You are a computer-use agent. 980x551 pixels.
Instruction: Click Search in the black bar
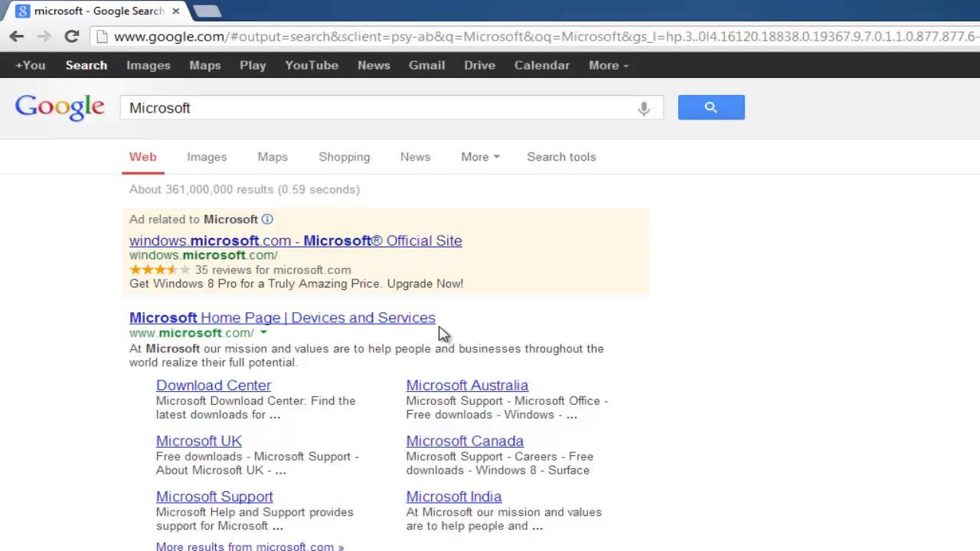tap(87, 65)
